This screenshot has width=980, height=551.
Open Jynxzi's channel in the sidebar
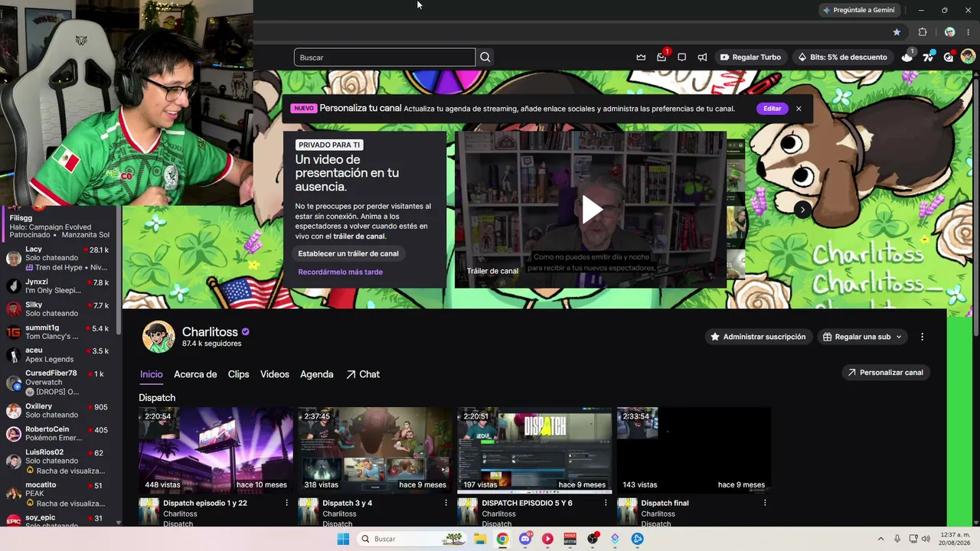click(x=58, y=286)
